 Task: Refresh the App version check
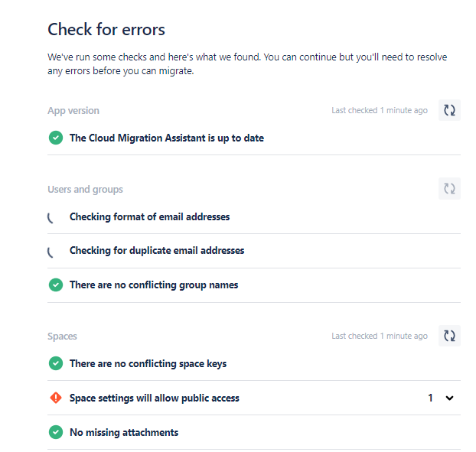pos(449,110)
